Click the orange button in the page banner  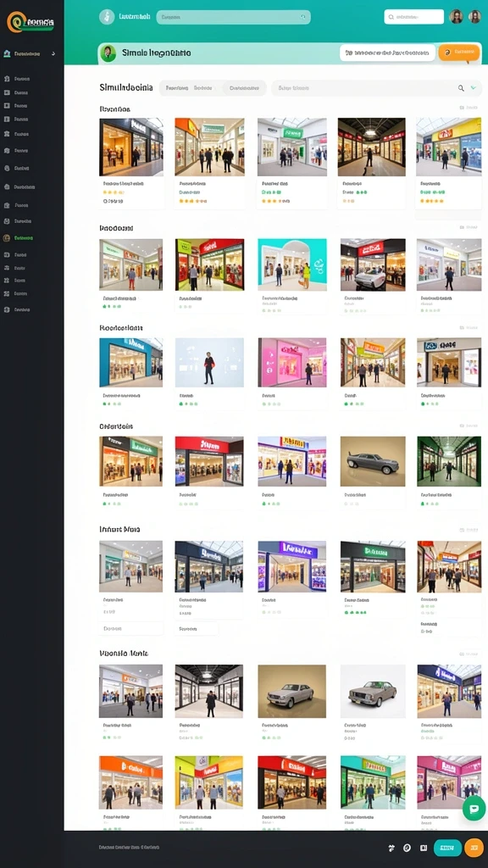click(x=458, y=53)
